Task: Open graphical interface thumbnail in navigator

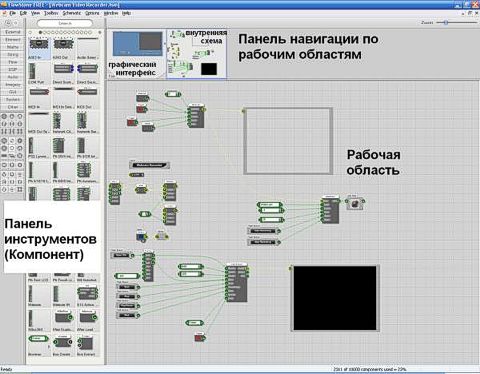Action: click(137, 54)
